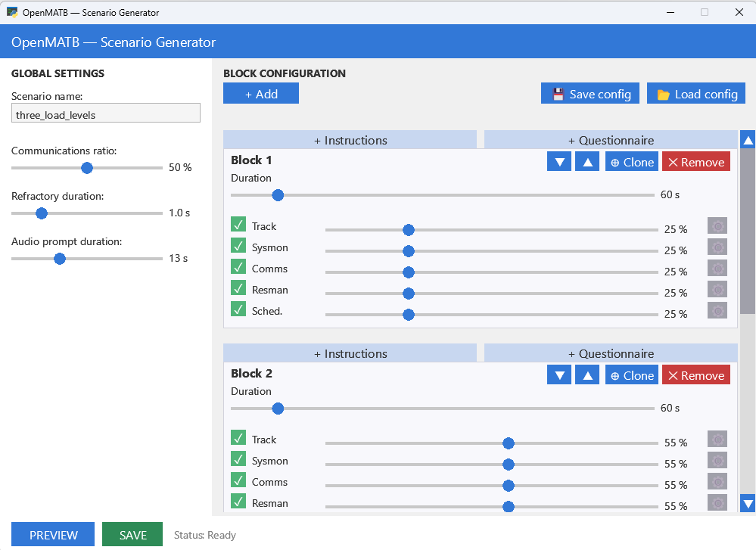Uncheck Track task in Block 2
The image size is (756, 550).
tap(238, 438)
